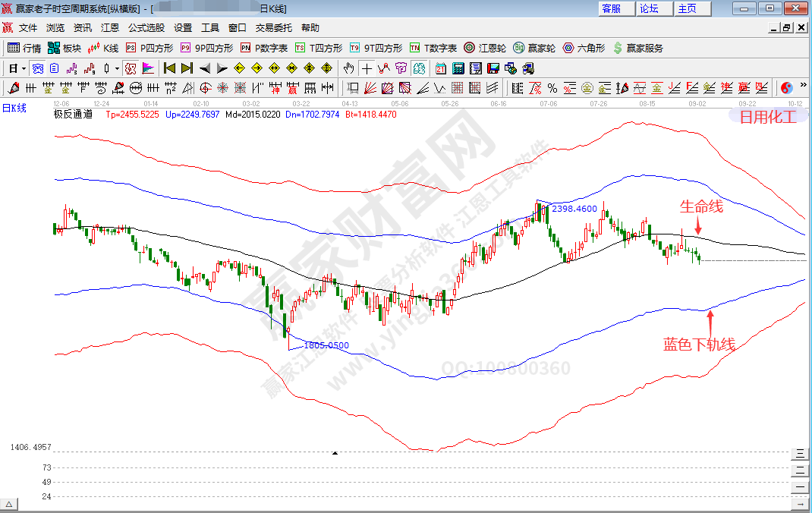Image resolution: width=812 pixels, height=513 pixels.
Task: Click the 客服 customer service button
Action: tap(612, 8)
